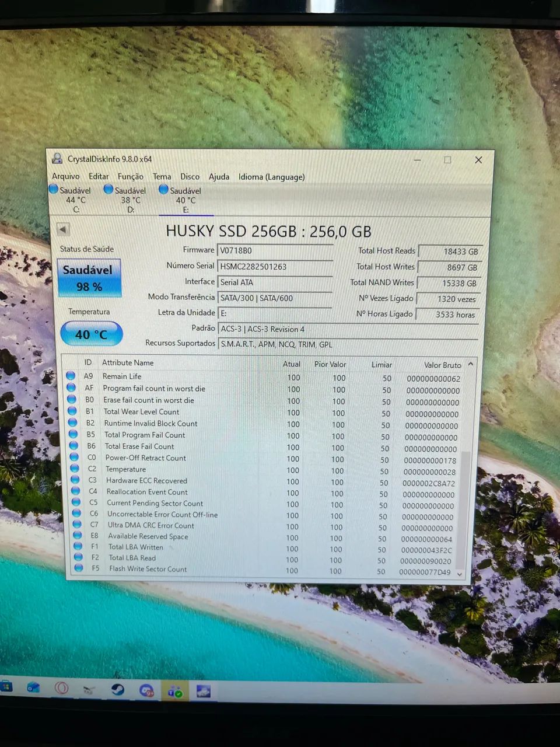Click status icon of Uncorrectable Error Count Off-line
Image resolution: width=560 pixels, height=747 pixels.
point(76,513)
